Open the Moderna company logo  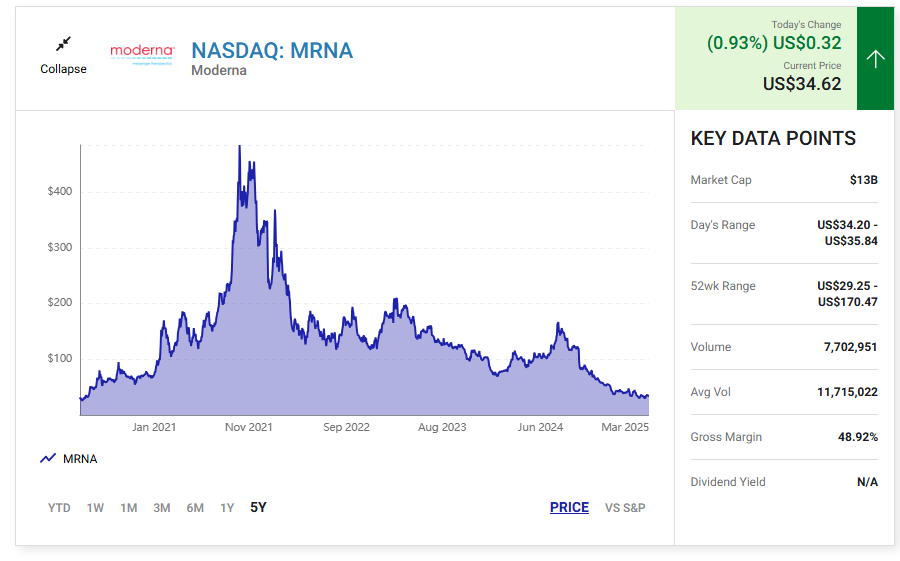click(x=142, y=55)
